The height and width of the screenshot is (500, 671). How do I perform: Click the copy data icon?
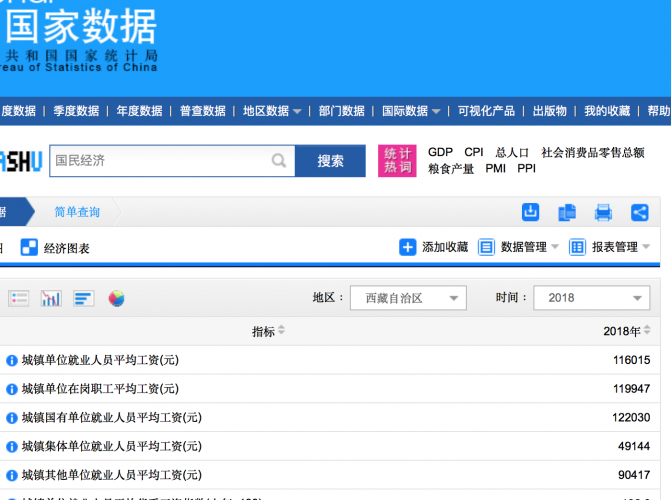click(x=567, y=212)
